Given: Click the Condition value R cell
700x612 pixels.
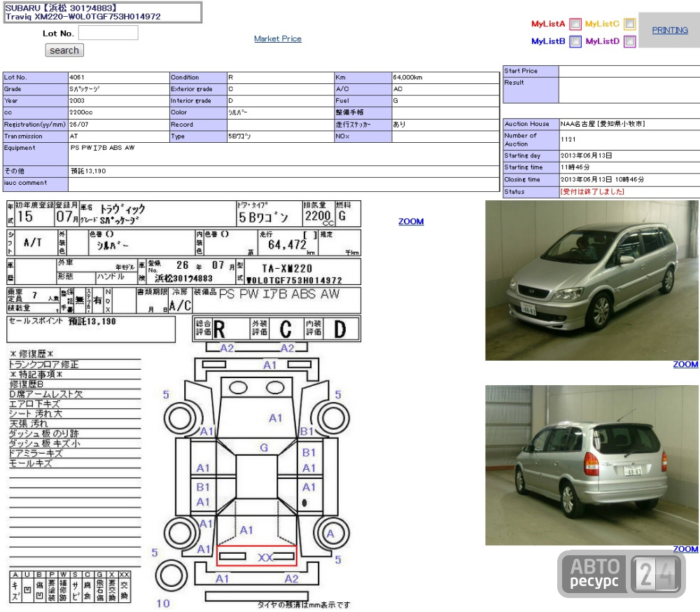Looking at the screenshot, I should (x=281, y=77).
